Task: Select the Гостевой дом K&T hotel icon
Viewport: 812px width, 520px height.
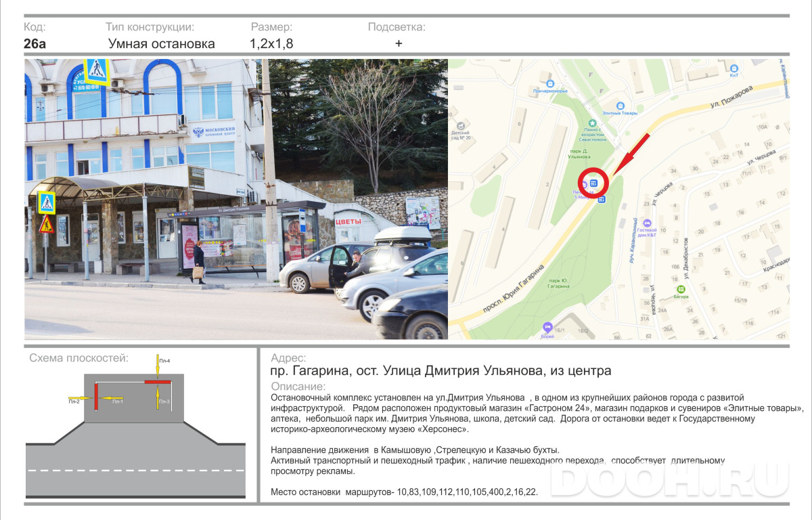Action: 647,223
